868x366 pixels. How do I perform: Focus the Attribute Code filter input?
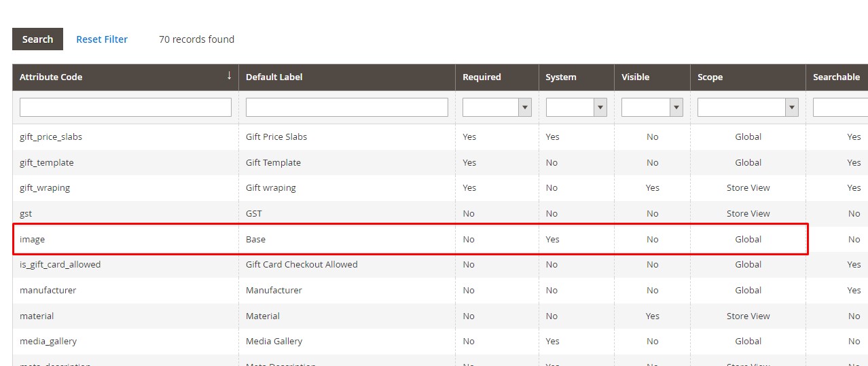click(x=126, y=107)
